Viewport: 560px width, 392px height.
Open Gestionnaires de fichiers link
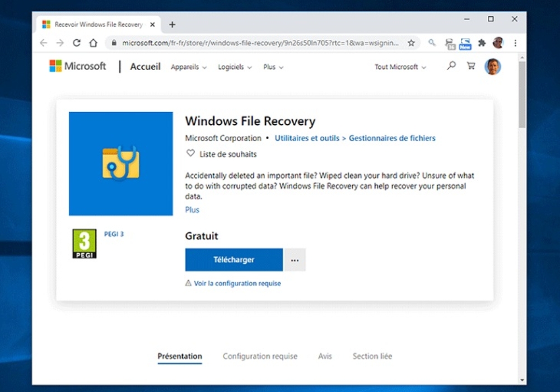pos(392,138)
